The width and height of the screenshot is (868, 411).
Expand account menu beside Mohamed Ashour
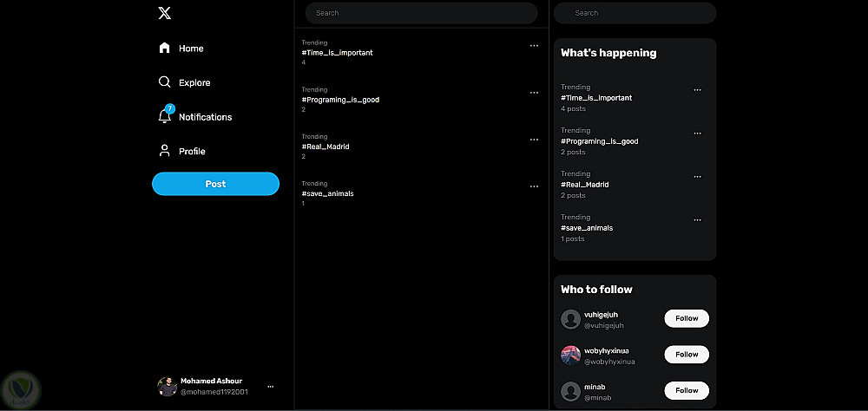click(271, 387)
